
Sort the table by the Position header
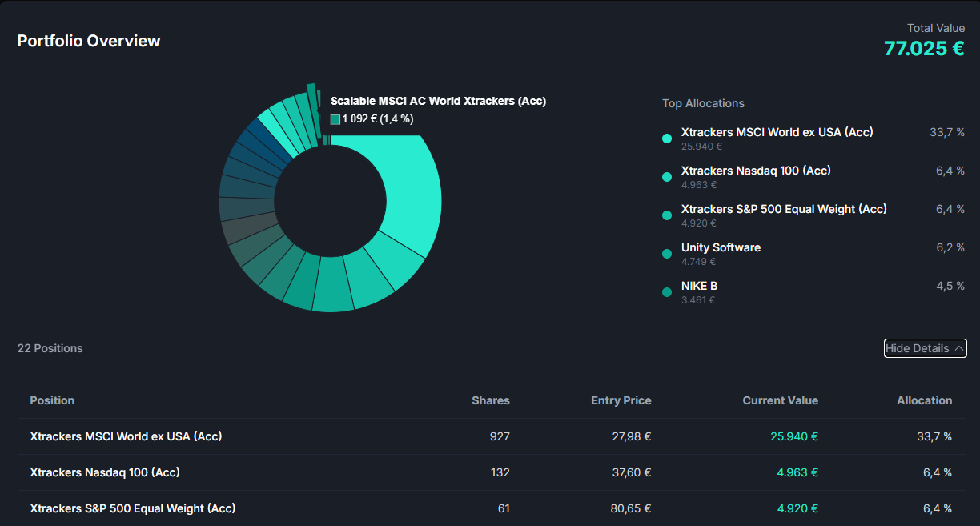[x=52, y=400]
